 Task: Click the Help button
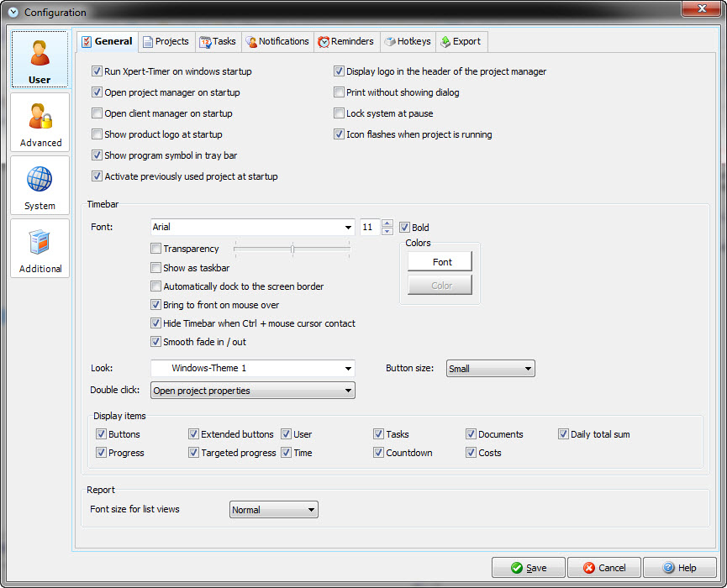pos(680,568)
